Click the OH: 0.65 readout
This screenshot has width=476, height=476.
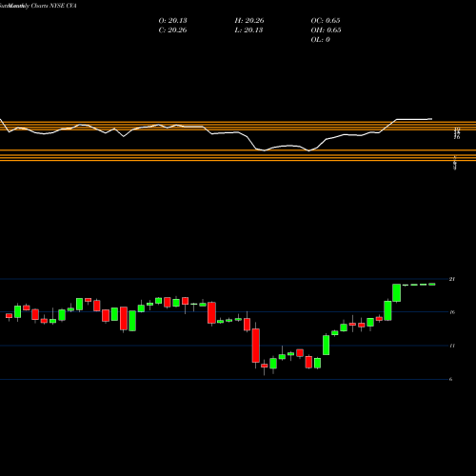326,30
